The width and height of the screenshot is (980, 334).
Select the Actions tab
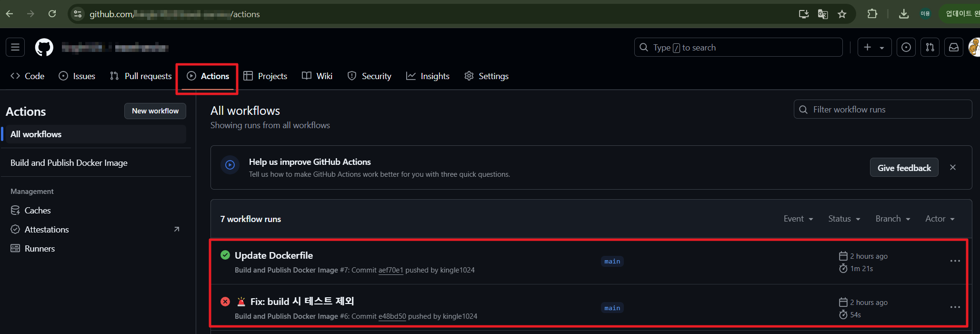208,76
